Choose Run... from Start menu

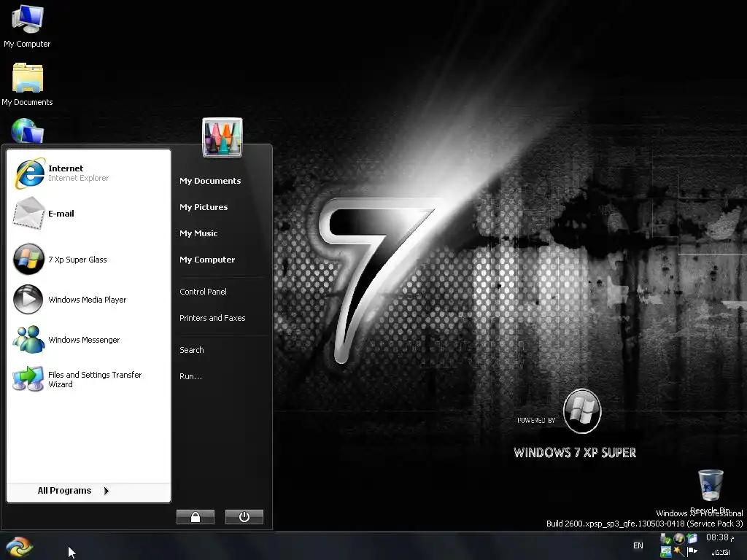pos(190,376)
